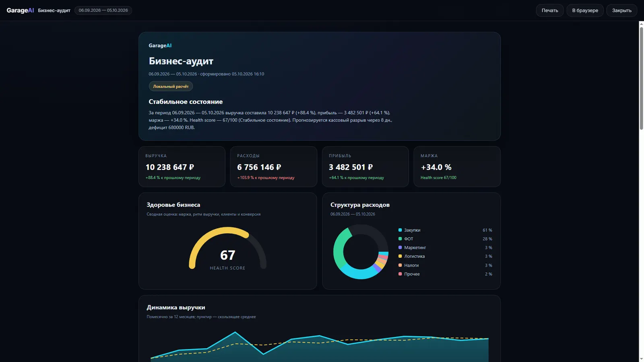Select the Прибыль card with 3 482 501 ₽
The image size is (644, 362).
pos(365,167)
